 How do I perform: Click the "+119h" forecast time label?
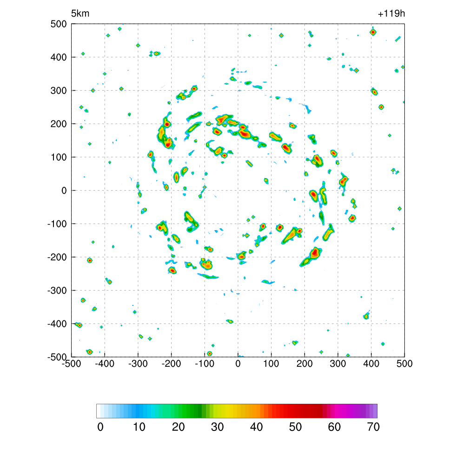(391, 13)
